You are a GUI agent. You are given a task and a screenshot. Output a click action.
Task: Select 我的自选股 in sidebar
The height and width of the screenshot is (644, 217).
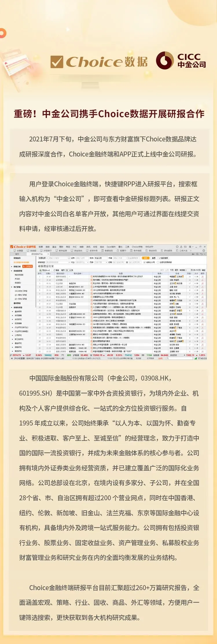(x=19, y=275)
